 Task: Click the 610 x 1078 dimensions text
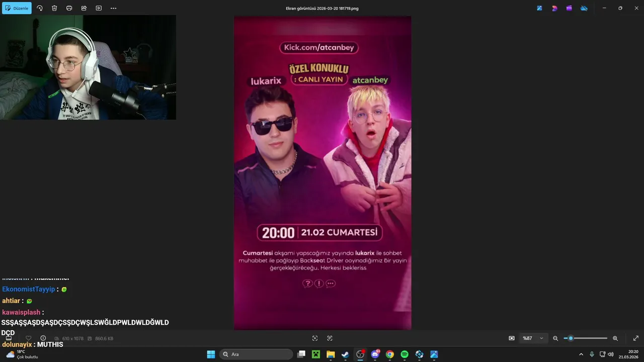[x=72, y=339]
